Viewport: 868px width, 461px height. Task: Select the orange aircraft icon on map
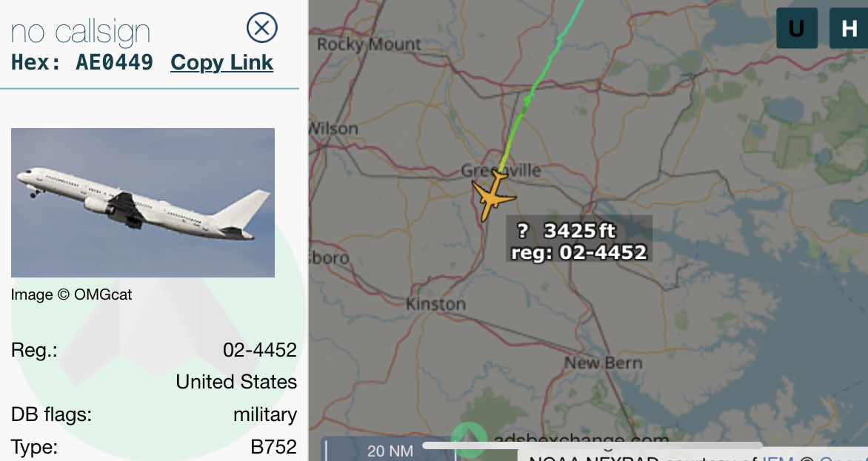[x=493, y=195]
